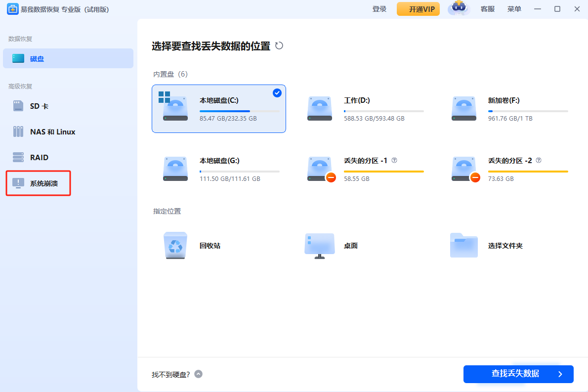588x392 pixels.
Task: Select the 磁盘 sidebar tab
Action: 68,58
